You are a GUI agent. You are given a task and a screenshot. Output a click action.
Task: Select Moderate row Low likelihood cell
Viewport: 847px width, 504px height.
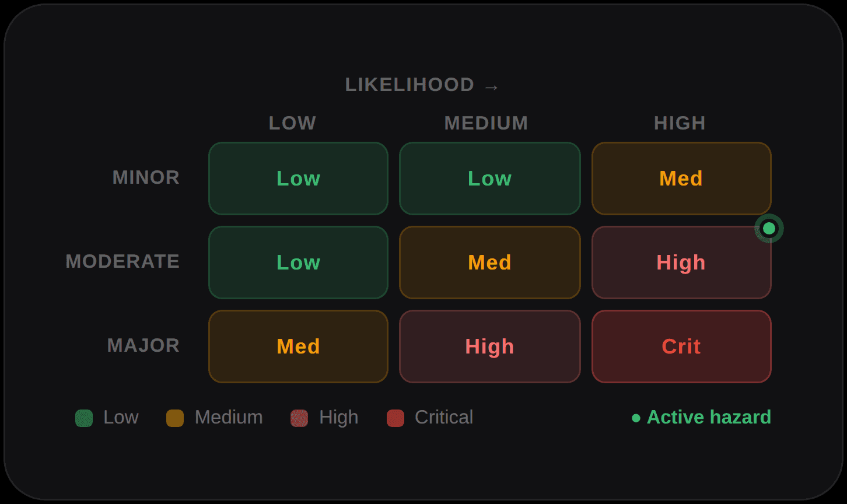tap(298, 262)
